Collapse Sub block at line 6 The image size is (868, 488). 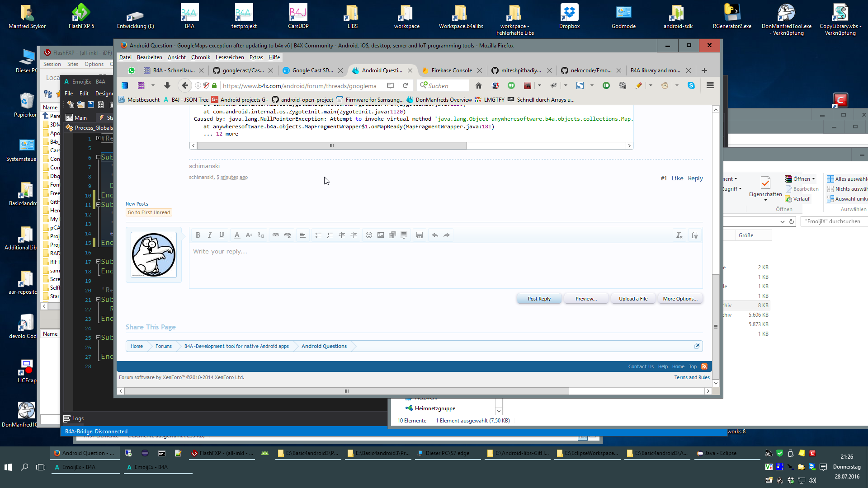pyautogui.click(x=98, y=157)
